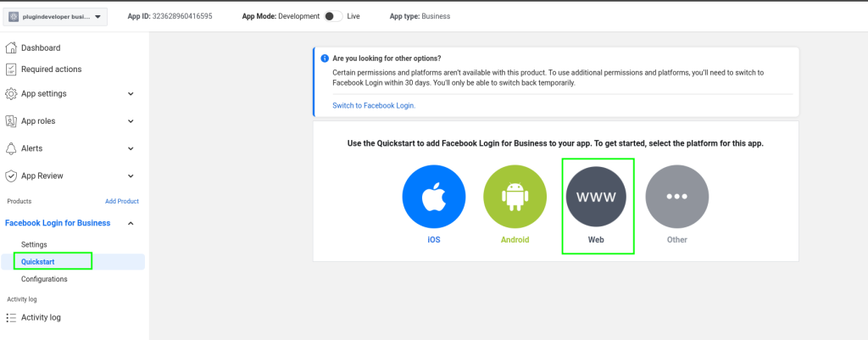Expand the App settings chevron

[x=131, y=94]
